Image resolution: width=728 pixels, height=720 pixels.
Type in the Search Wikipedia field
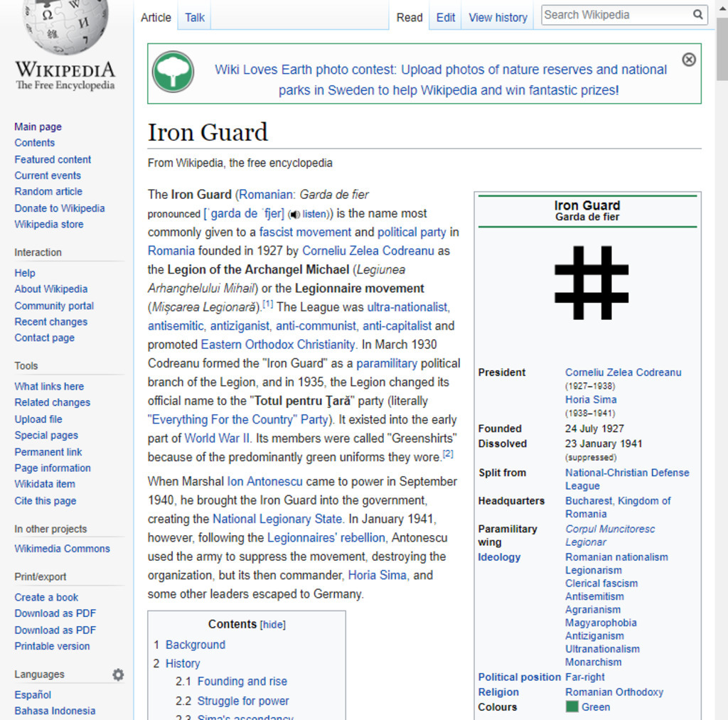pos(615,15)
